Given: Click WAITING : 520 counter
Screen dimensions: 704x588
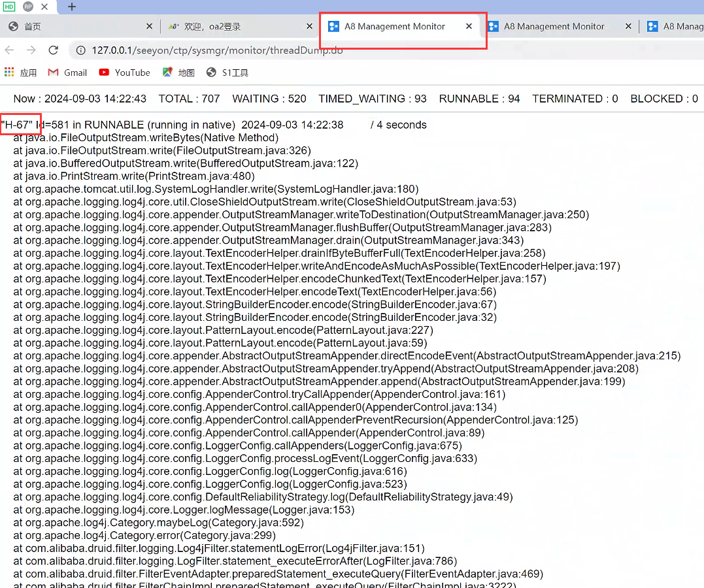Looking at the screenshot, I should 269,99.
